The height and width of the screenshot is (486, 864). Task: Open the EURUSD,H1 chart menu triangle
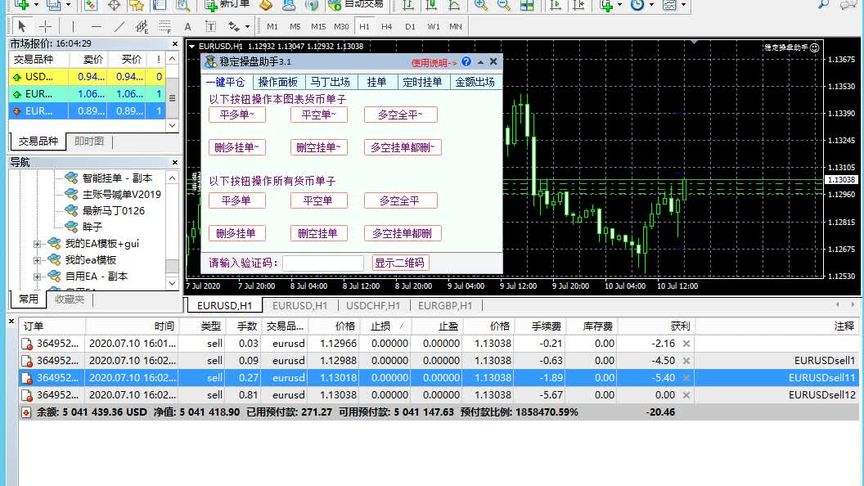192,46
